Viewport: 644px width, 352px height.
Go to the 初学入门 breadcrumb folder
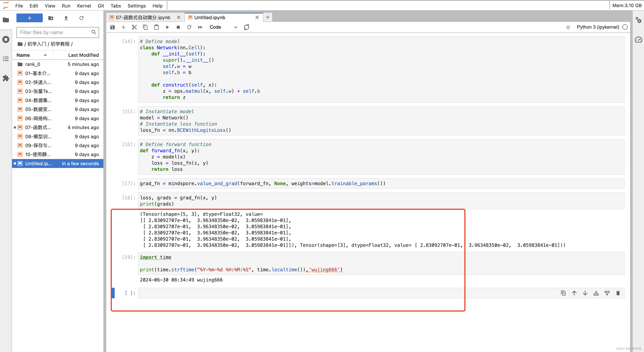click(37, 44)
